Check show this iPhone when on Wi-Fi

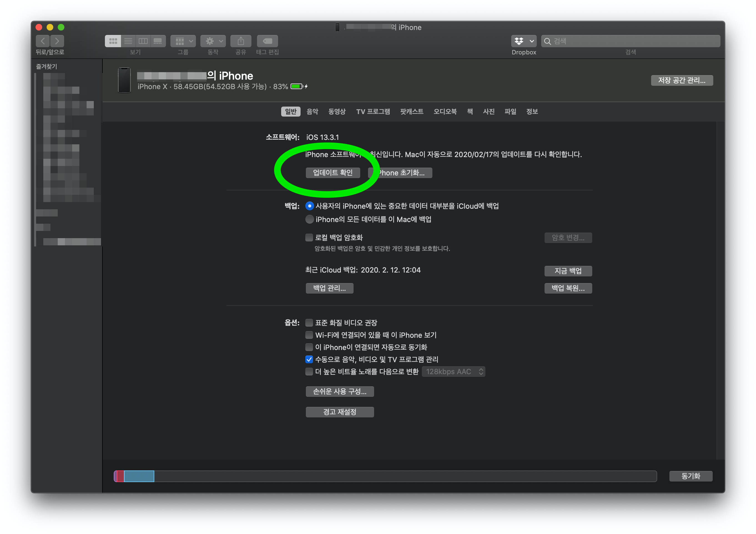coord(309,335)
